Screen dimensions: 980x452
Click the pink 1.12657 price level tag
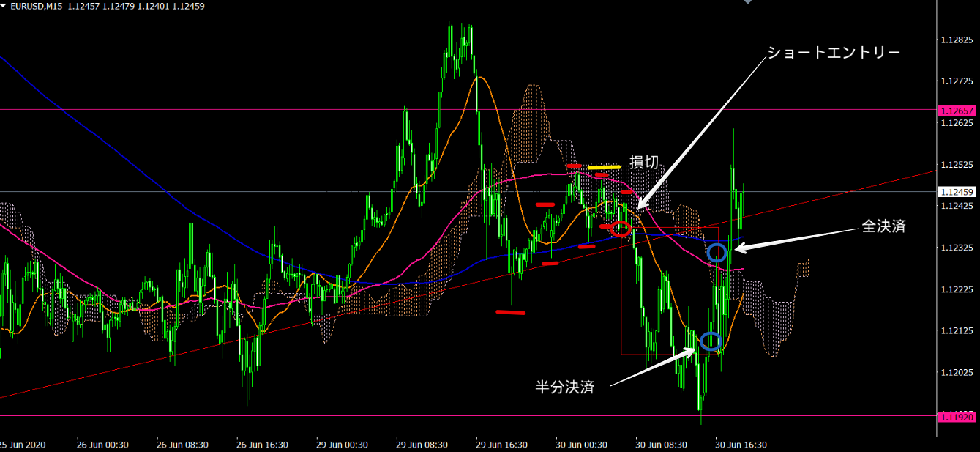[956, 110]
